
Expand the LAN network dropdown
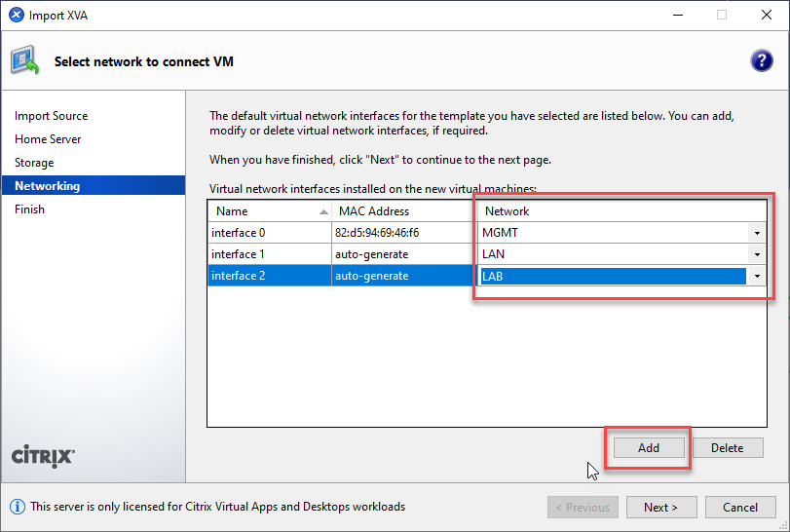pos(756,254)
